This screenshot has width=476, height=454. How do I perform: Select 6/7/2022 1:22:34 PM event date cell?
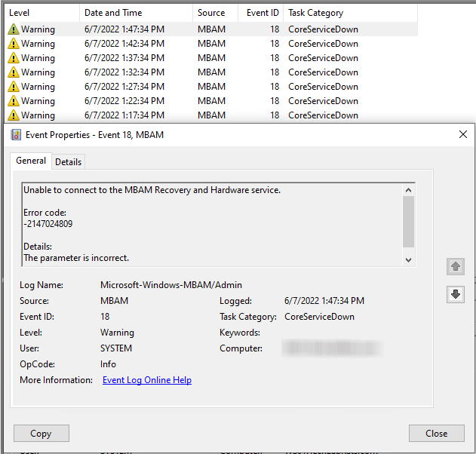tap(124, 101)
